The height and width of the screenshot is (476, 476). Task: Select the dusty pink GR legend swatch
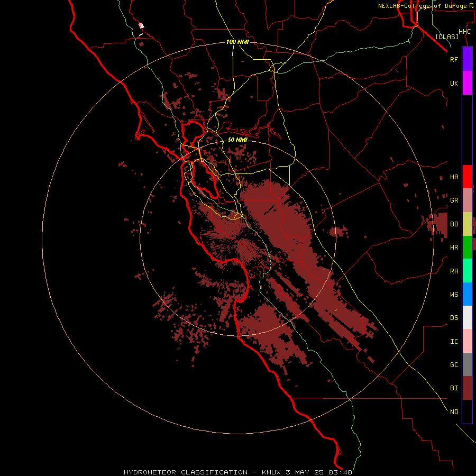pyautogui.click(x=467, y=200)
